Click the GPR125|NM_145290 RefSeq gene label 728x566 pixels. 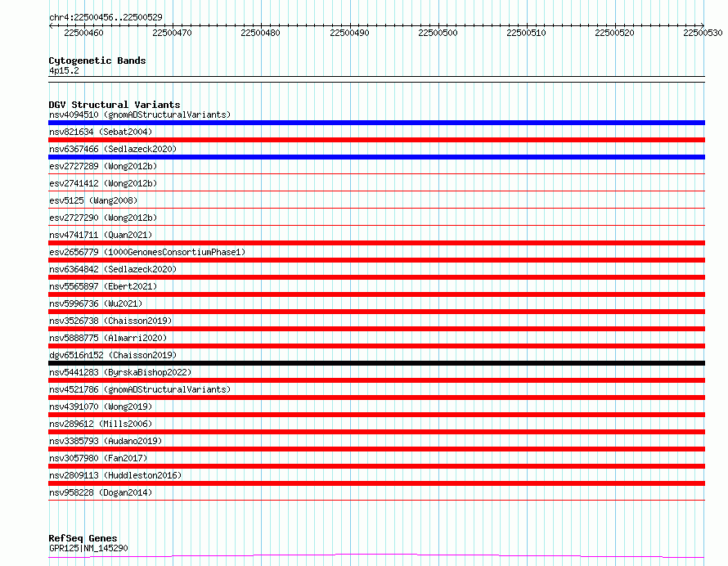pos(88,548)
